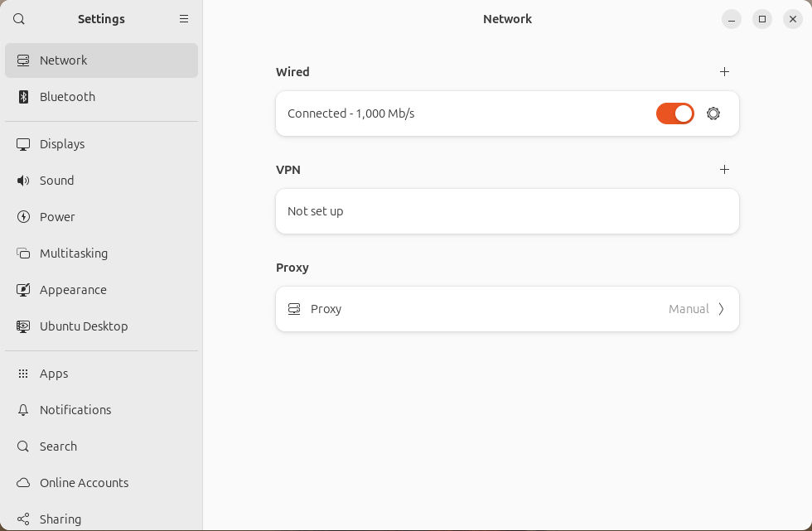Maximize the Settings window

[762, 19]
